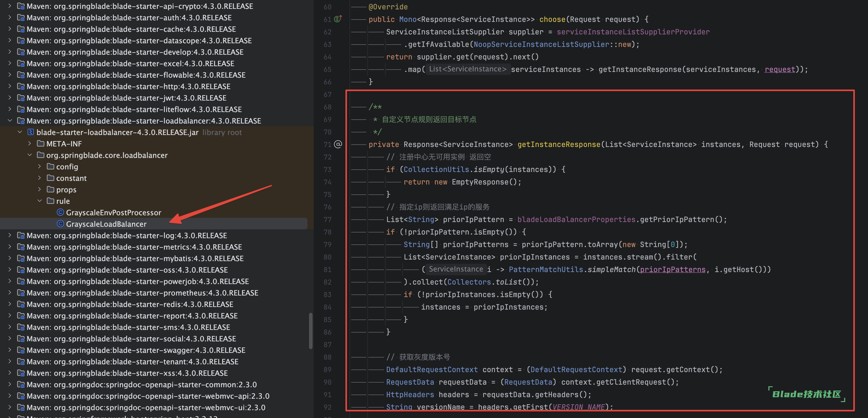The height and width of the screenshot is (418, 868).
Task: Click the blade-starter-excel Maven library icon
Action: coord(21,63)
